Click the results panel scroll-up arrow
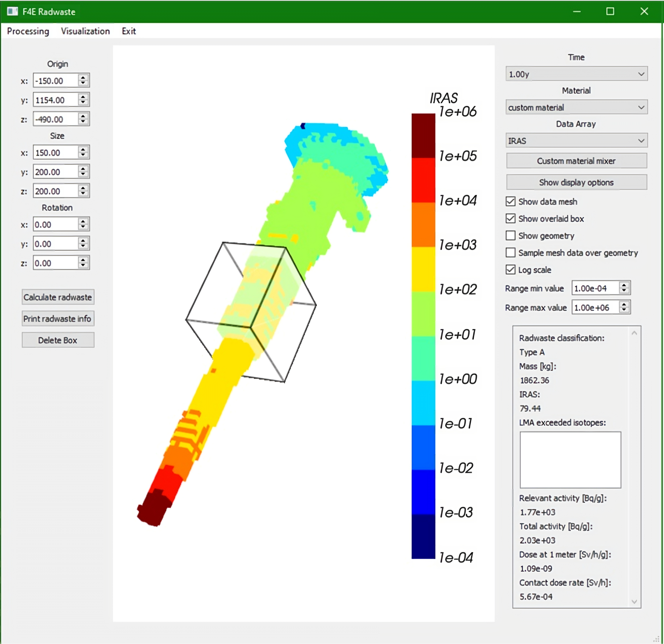This screenshot has height=644, width=664. click(x=635, y=333)
